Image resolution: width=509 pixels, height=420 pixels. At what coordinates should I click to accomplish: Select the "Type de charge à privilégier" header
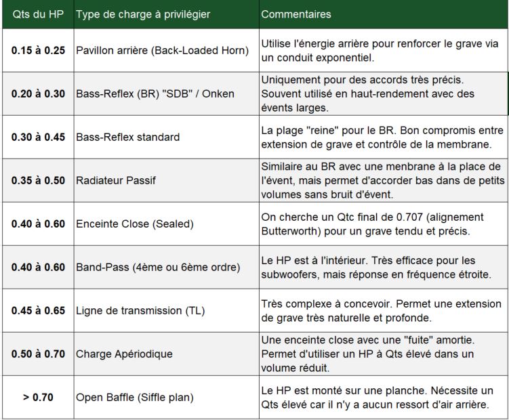pos(144,14)
